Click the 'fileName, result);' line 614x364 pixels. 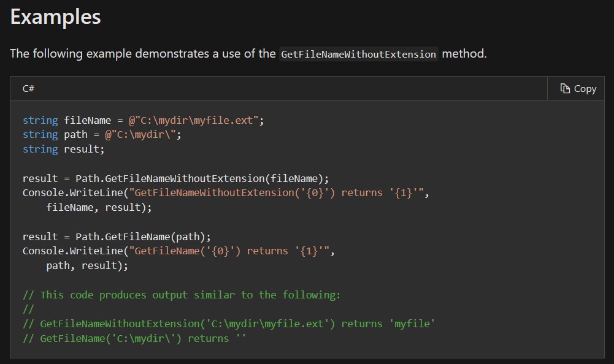[x=99, y=208]
